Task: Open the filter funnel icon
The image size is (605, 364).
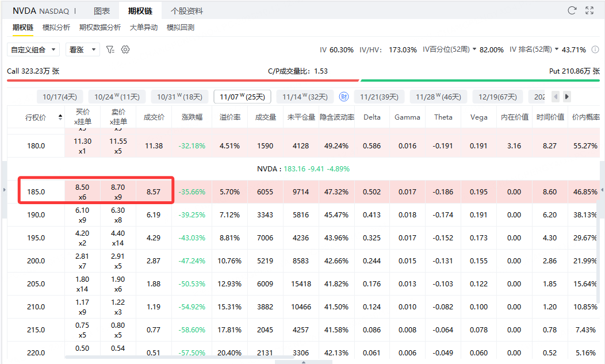Action: (x=110, y=49)
